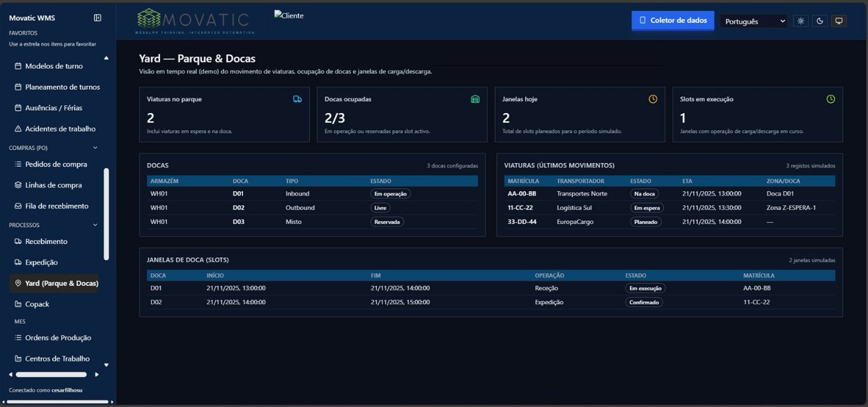Click the layers icon beside Linhas de compra
868x407 pixels.
[18, 185]
